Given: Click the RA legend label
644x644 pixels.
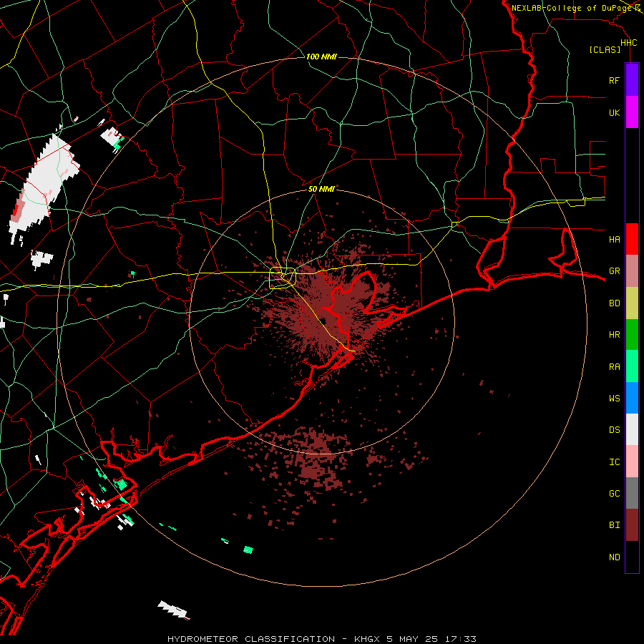Looking at the screenshot, I should tap(614, 367).
